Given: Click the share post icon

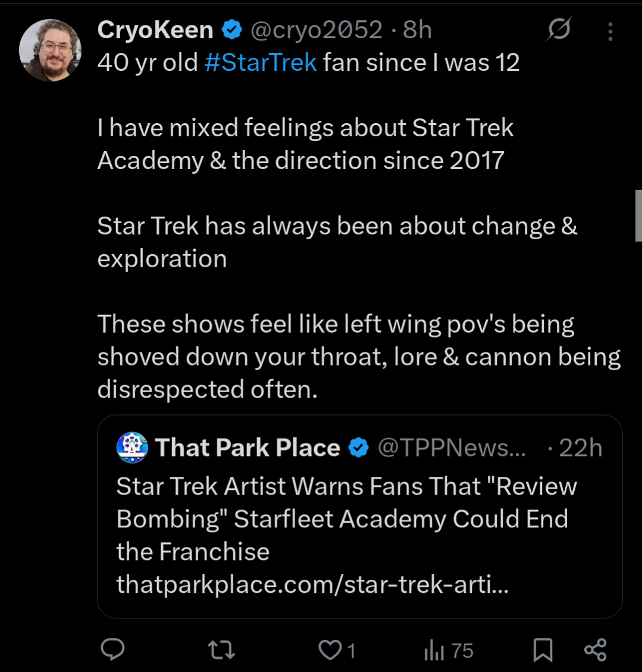Looking at the screenshot, I should pos(595,650).
